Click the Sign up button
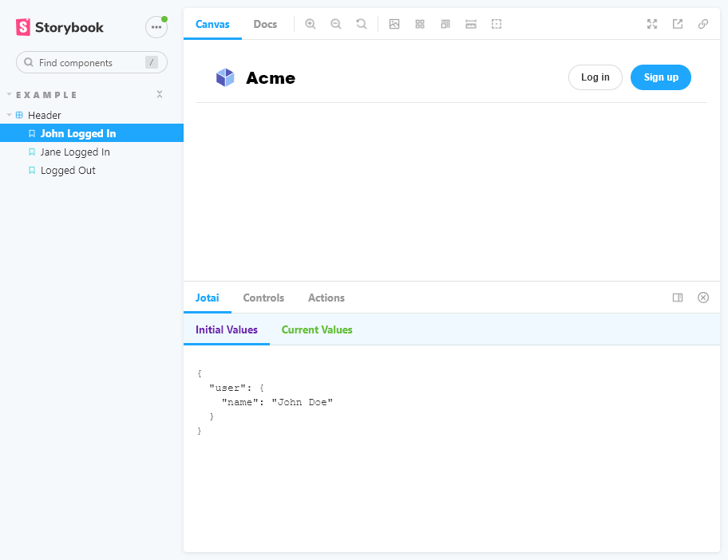728x560 pixels. pyautogui.click(x=661, y=77)
